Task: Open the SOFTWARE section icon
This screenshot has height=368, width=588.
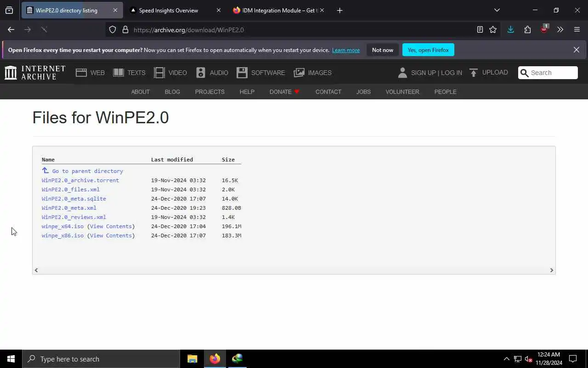Action: [242, 73]
